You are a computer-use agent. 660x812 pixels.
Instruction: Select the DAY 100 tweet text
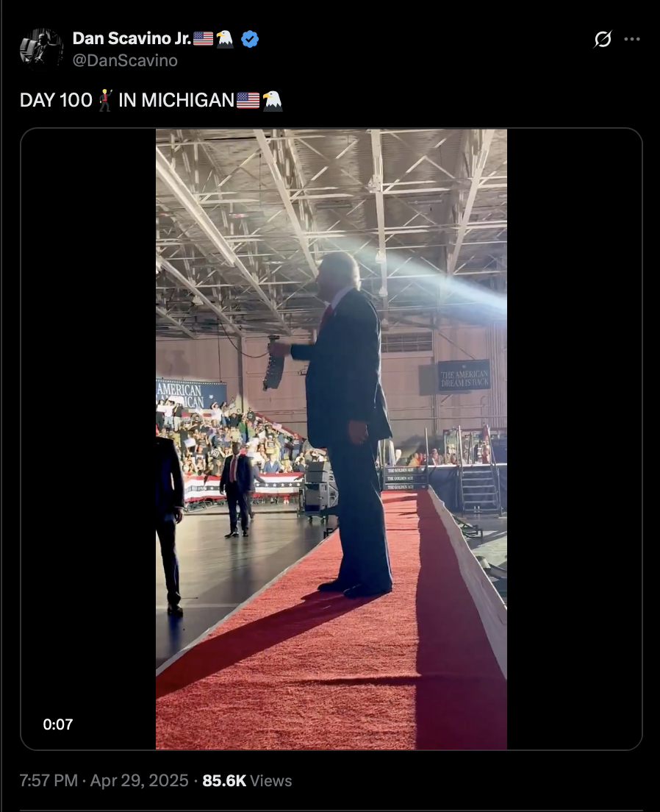click(56, 100)
